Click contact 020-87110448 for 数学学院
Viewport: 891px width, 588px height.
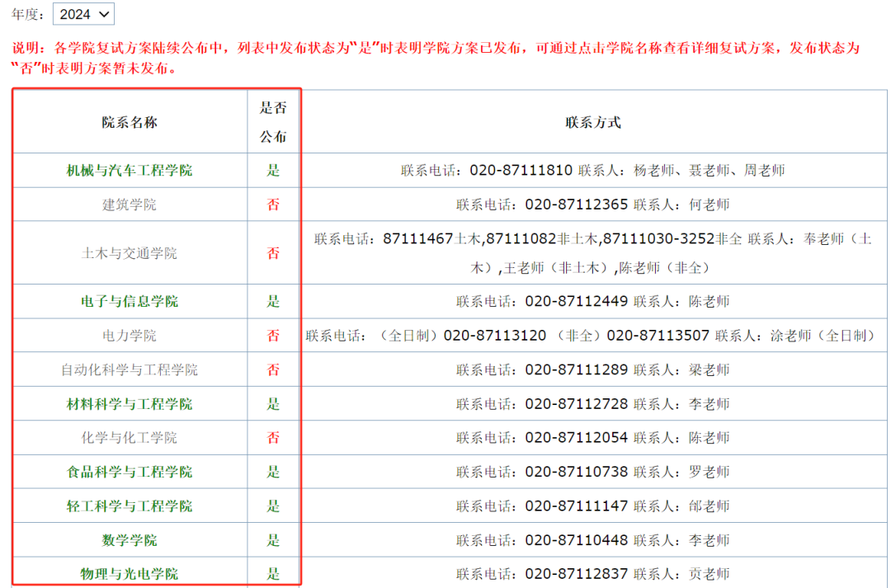tap(593, 539)
